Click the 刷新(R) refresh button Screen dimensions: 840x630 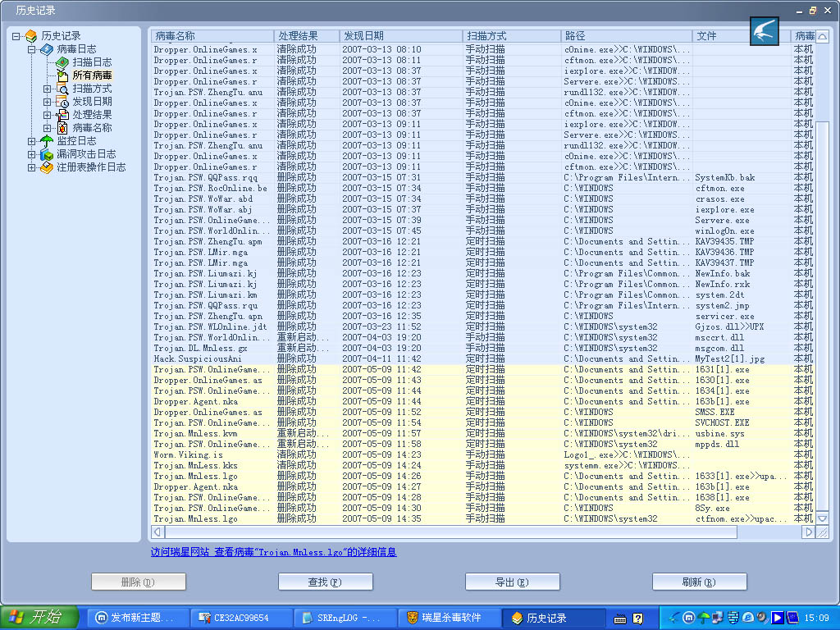699,582
